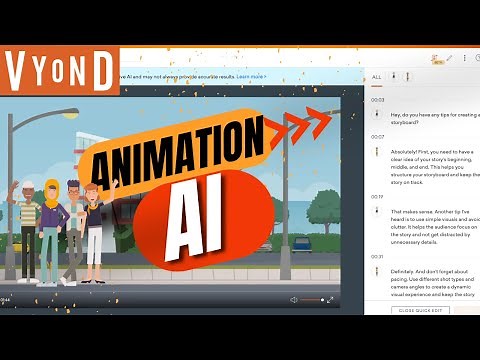
Task: Click the video progress bar in preview
Action: coord(170,291)
